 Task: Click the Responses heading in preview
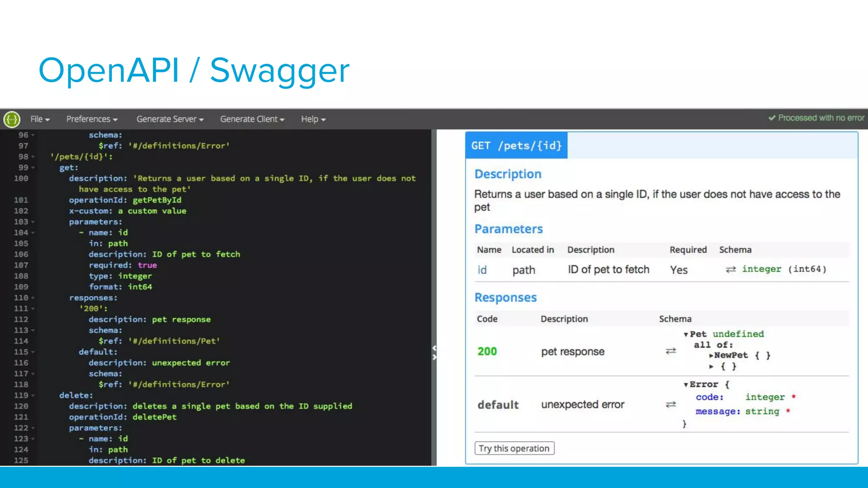click(x=506, y=298)
